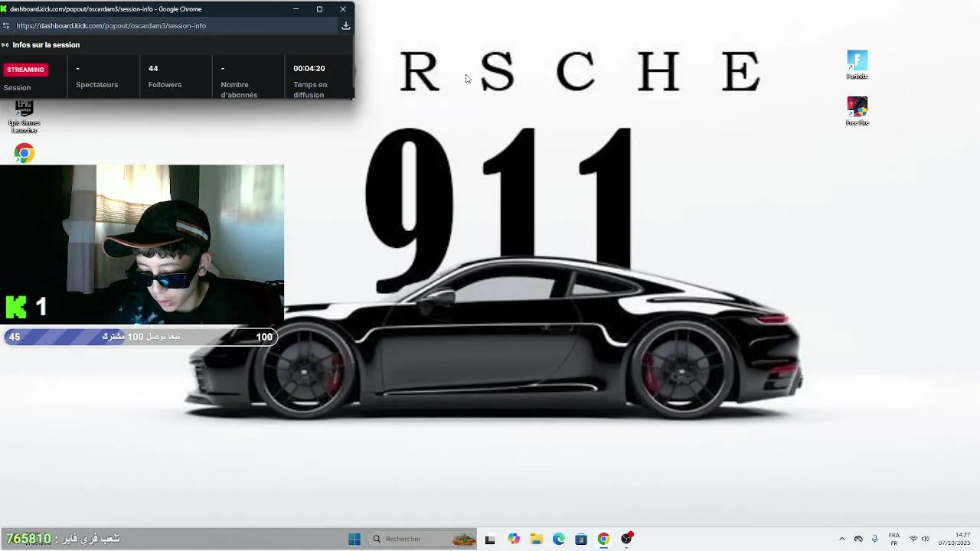Open site settings icon left of URL
Viewport: 980px width, 551px height.
point(6,25)
